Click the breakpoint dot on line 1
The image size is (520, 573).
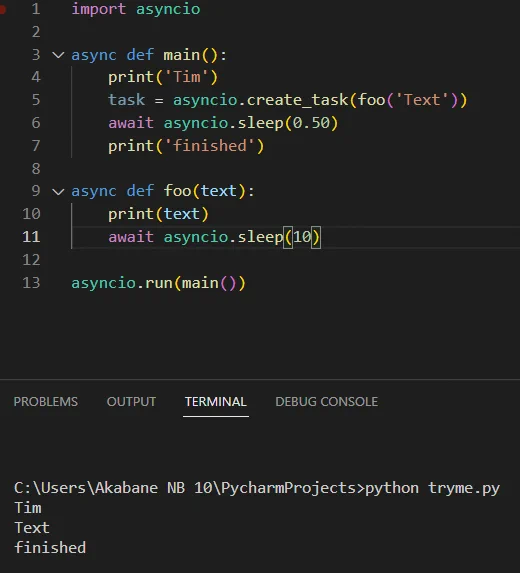coord(2,9)
